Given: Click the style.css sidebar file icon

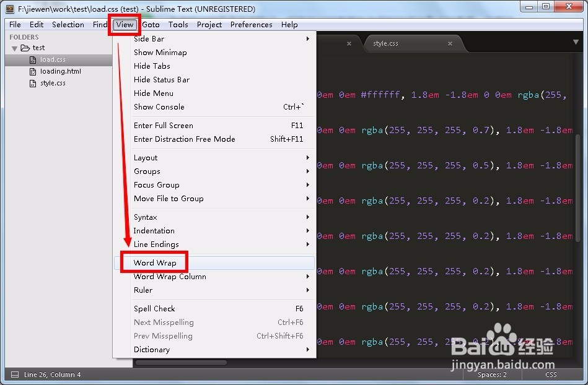Looking at the screenshot, I should (33, 84).
